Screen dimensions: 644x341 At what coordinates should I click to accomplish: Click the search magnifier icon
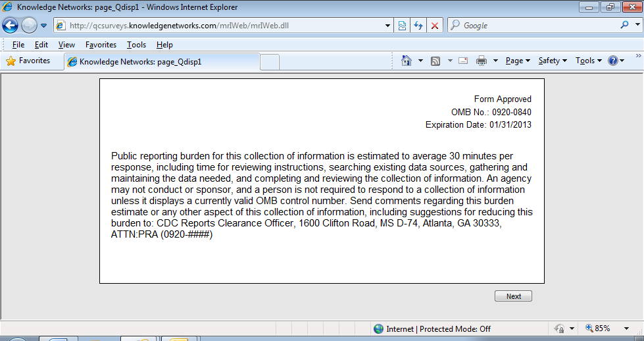pos(624,25)
